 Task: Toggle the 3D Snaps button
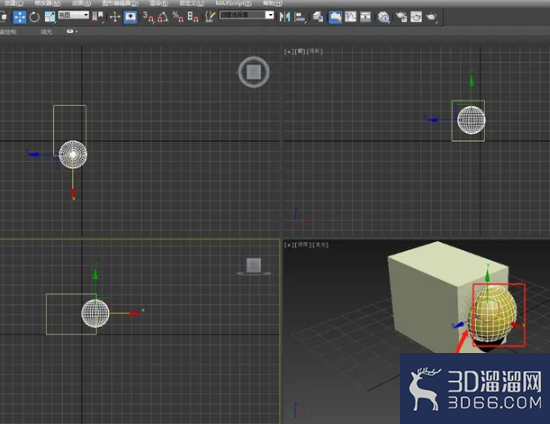pyautogui.click(x=148, y=17)
